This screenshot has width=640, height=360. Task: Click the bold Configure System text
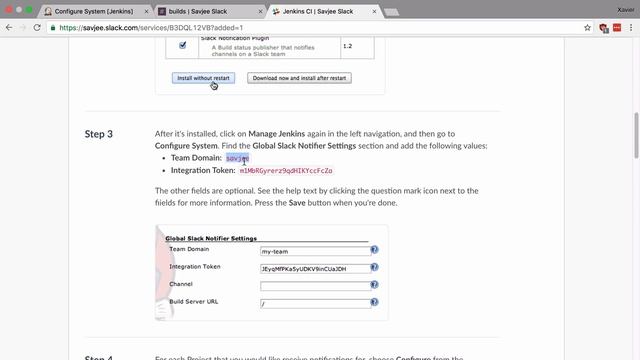coord(186,146)
